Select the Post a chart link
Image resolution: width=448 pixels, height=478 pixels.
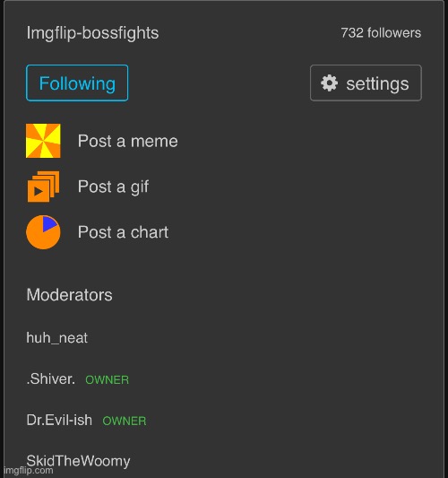coord(123,232)
